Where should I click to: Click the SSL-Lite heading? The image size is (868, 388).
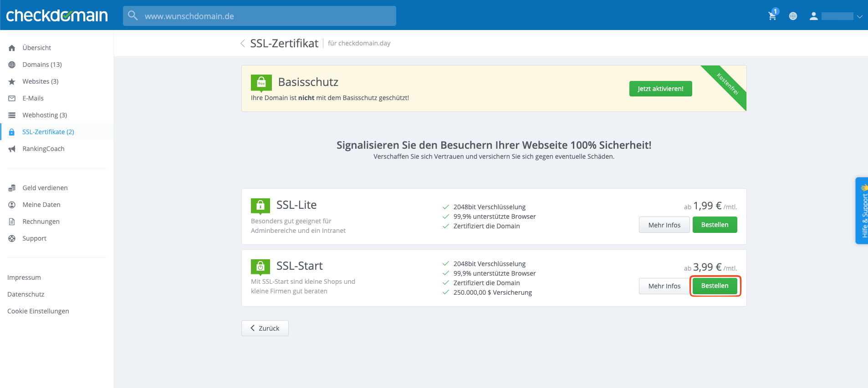(296, 205)
